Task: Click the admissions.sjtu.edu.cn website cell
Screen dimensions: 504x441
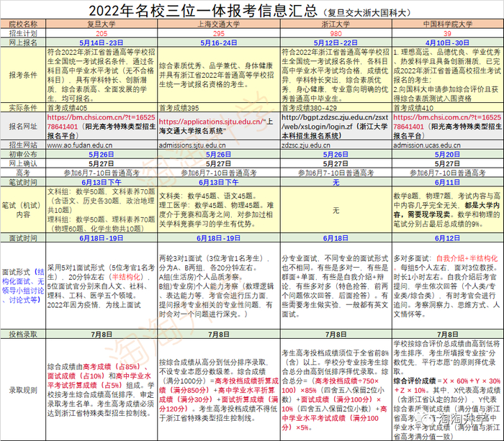Action: point(219,145)
